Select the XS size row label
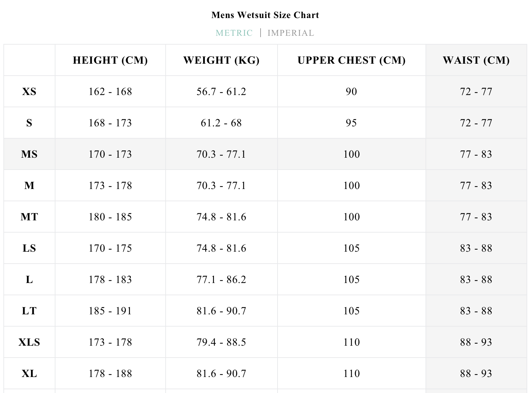Image resolution: width=532 pixels, height=393 pixels. click(x=29, y=92)
